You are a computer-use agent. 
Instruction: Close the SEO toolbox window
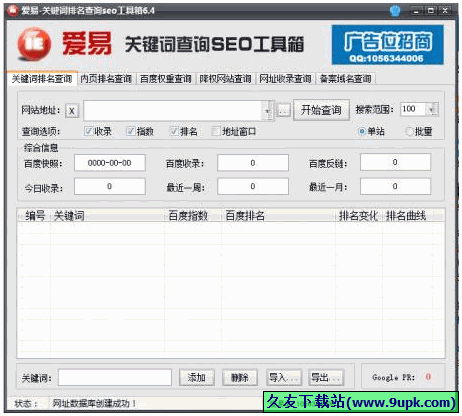(445, 11)
